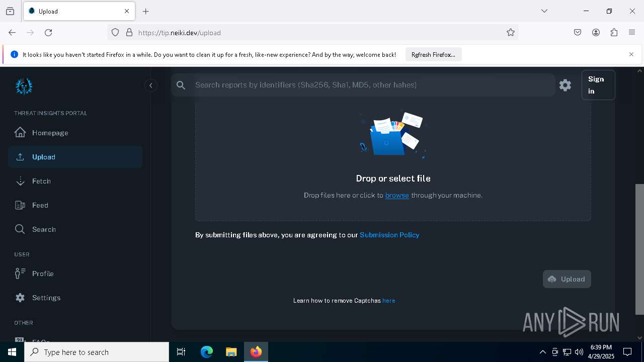Open Firefox hamburger menu
The height and width of the screenshot is (362, 644).
(x=632, y=33)
